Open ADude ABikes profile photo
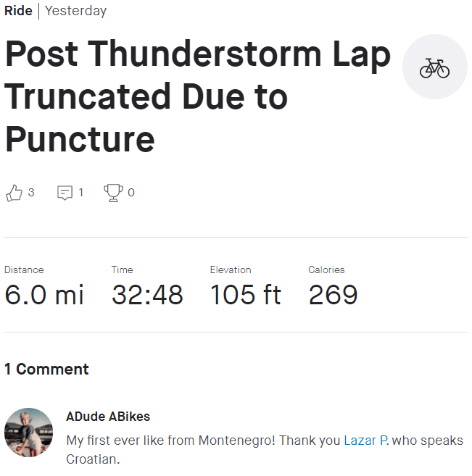Image resolution: width=472 pixels, height=476 pixels. coord(29,433)
